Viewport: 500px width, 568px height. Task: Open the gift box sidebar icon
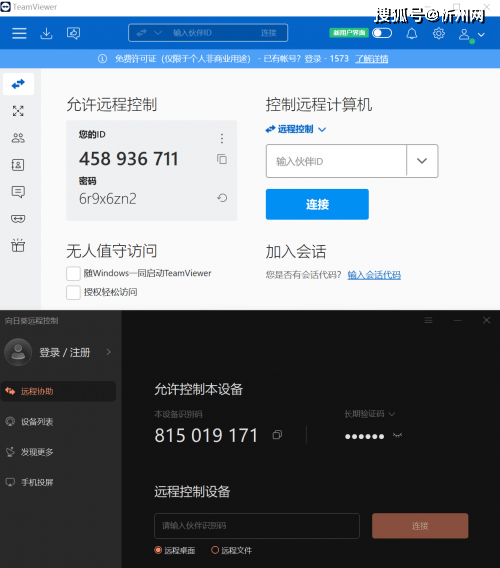pos(18,245)
